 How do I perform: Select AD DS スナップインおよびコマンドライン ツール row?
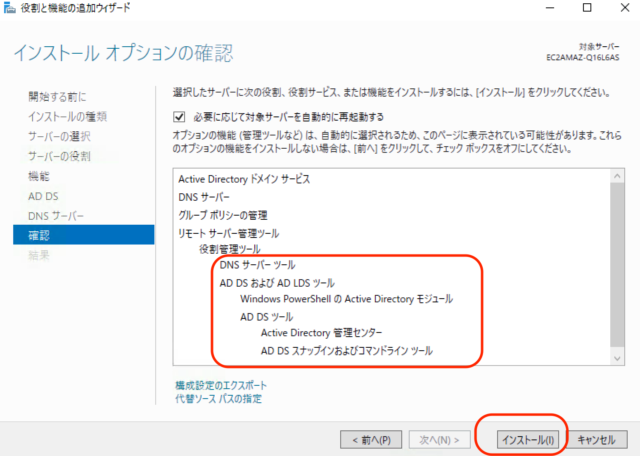[347, 351]
